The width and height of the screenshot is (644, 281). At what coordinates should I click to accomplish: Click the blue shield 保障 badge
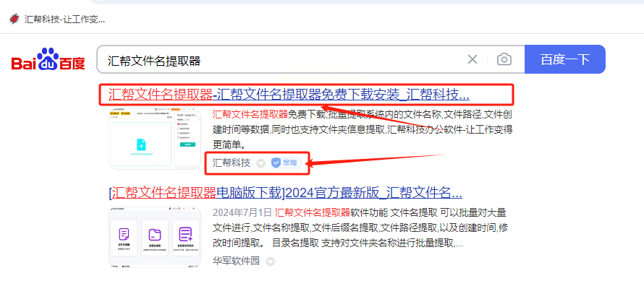[x=286, y=163]
